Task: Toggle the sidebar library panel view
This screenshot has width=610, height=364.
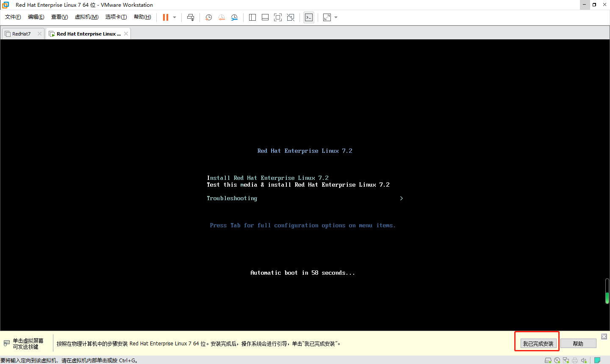Action: (x=252, y=17)
